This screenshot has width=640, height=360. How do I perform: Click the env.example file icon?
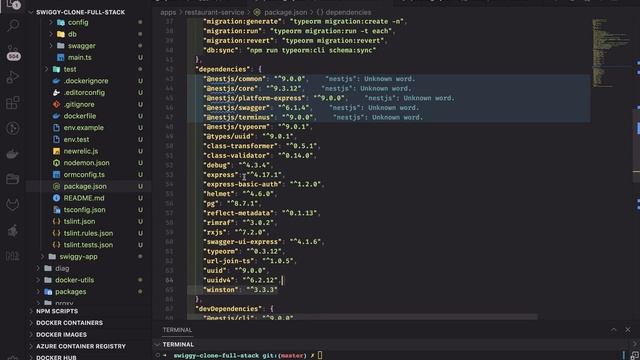[56, 128]
